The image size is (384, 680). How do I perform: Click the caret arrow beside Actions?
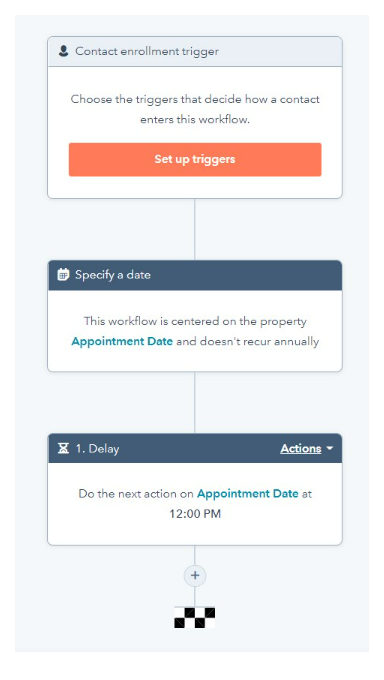[x=329, y=448]
